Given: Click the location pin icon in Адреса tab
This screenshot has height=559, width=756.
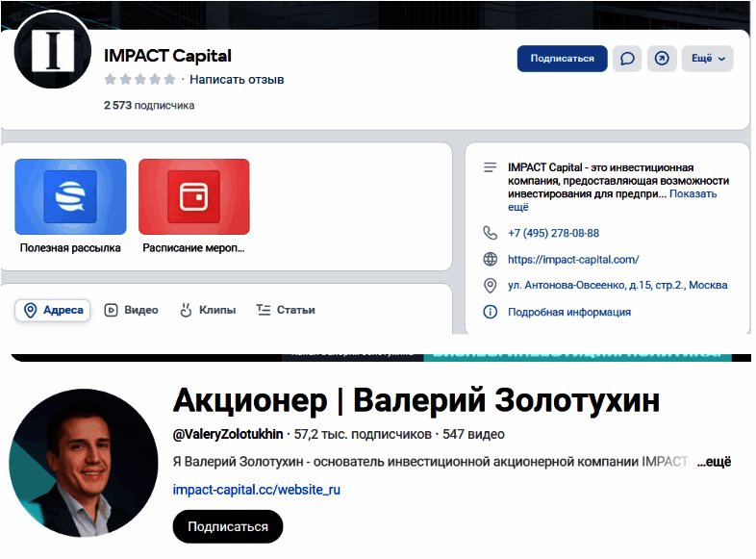Looking at the screenshot, I should (x=31, y=310).
